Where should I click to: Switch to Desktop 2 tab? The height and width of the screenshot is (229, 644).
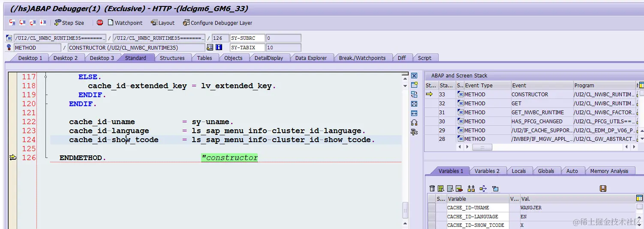66,58
